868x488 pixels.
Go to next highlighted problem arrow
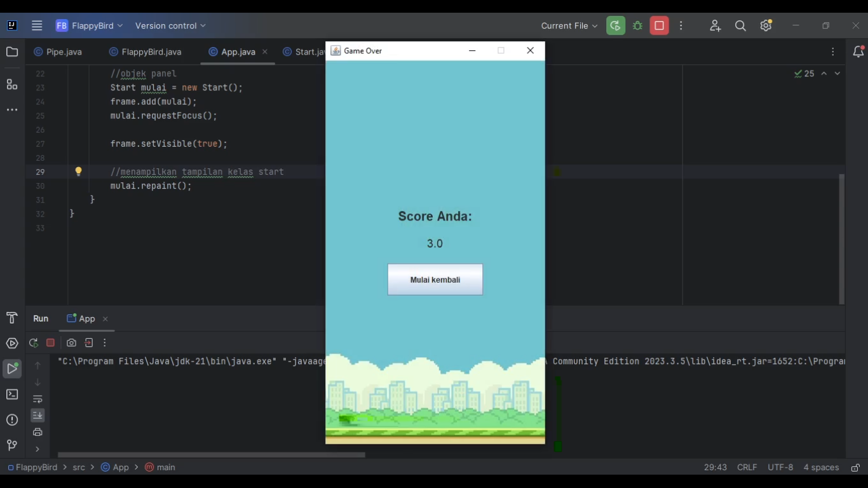(837, 74)
